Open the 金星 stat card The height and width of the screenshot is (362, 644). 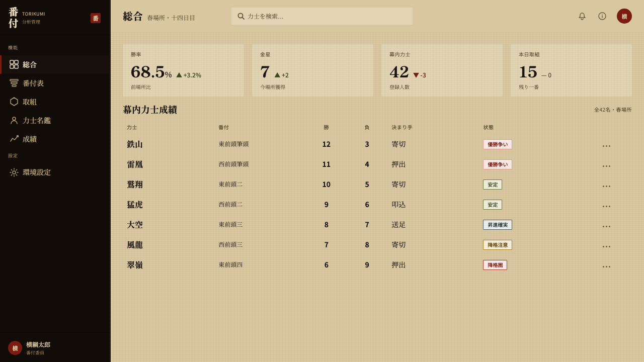tap(313, 70)
